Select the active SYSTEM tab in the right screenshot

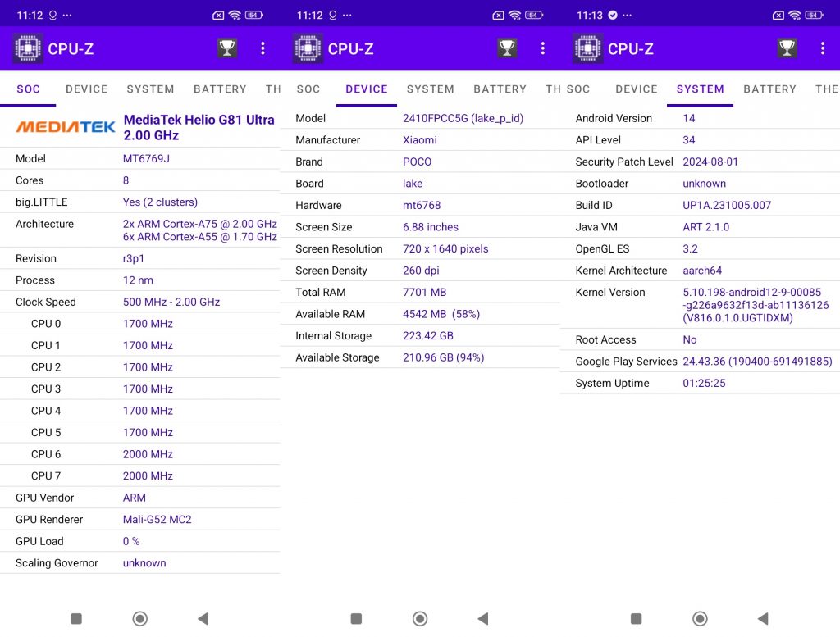pos(701,89)
